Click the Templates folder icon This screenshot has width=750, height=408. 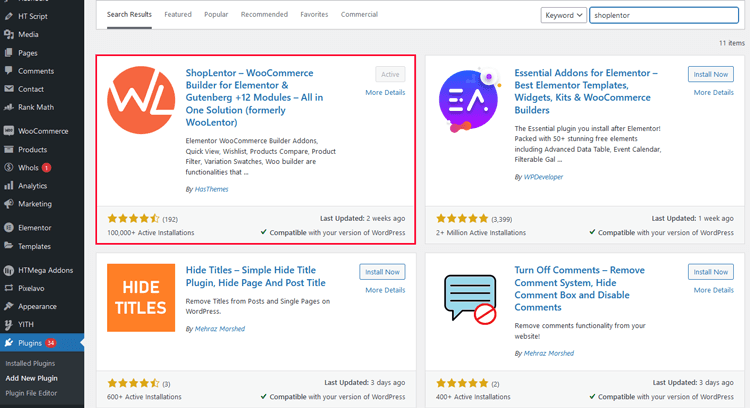point(9,246)
